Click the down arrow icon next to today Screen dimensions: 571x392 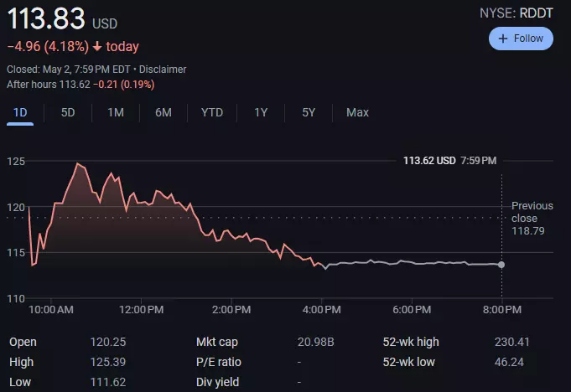97,47
